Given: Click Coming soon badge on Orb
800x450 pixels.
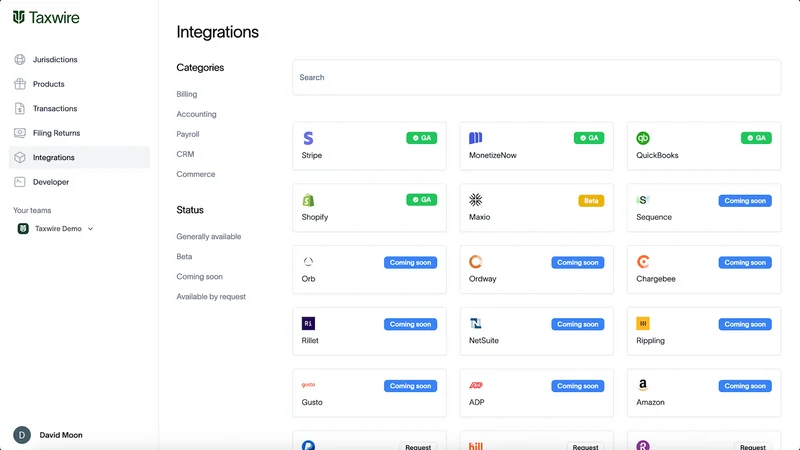Looking at the screenshot, I should point(410,263).
